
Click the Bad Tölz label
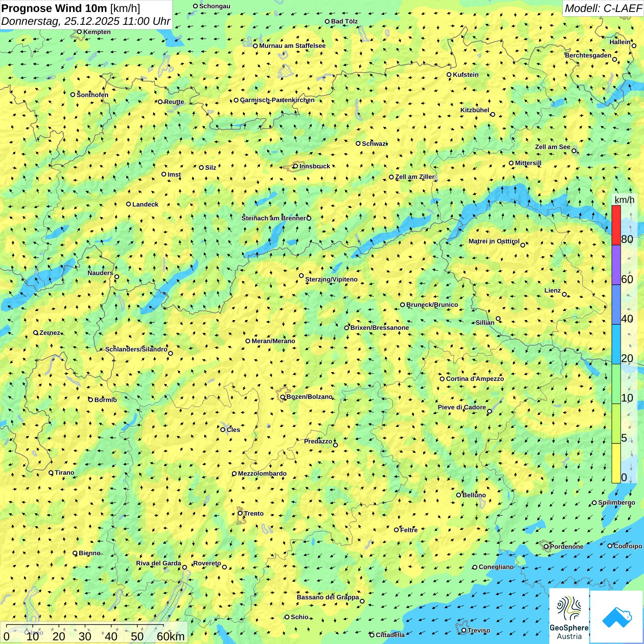point(344,21)
